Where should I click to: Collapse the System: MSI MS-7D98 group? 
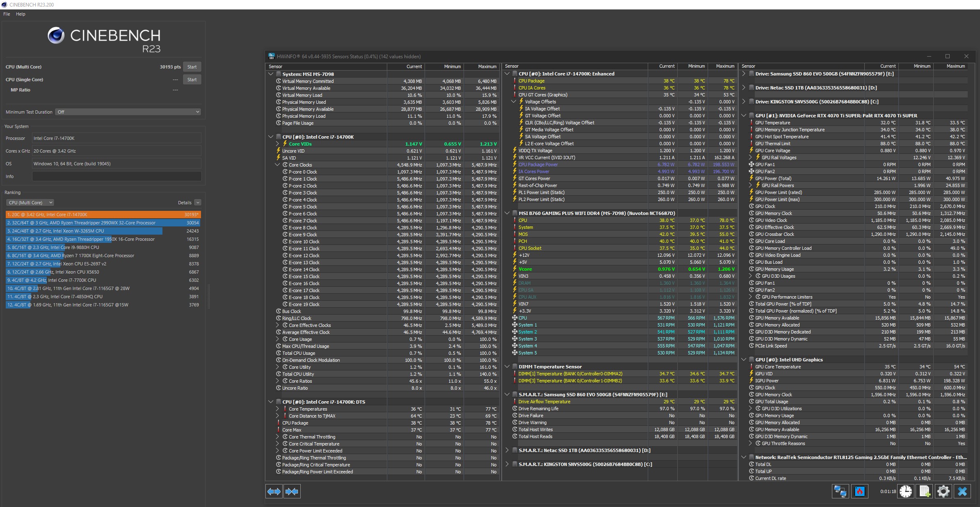tap(271, 74)
